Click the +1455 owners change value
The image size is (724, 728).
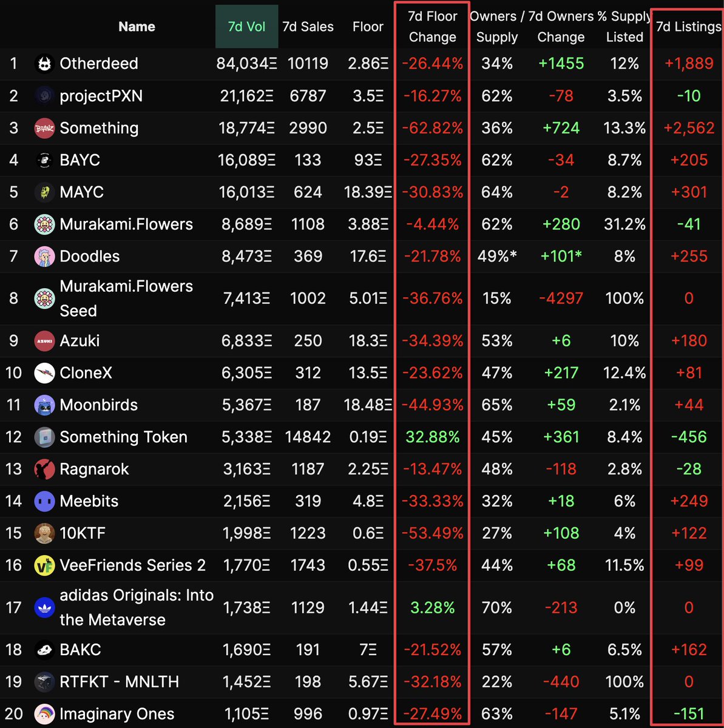(x=561, y=64)
